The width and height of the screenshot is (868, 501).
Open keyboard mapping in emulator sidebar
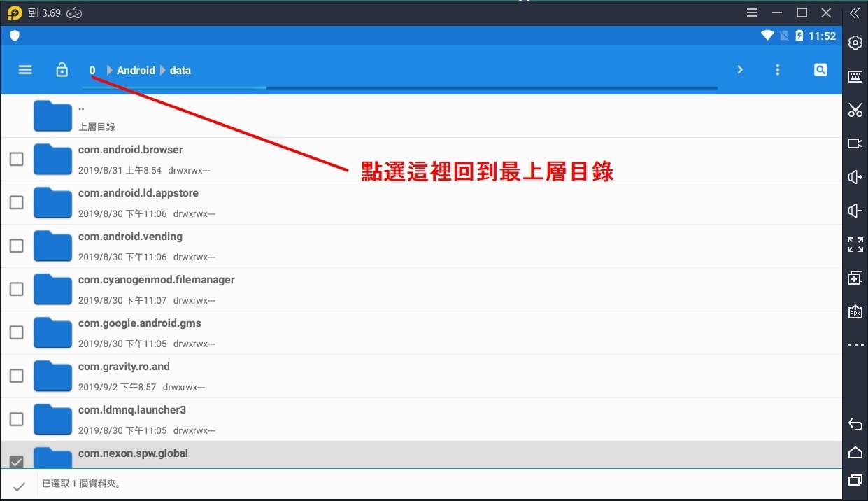coord(855,77)
